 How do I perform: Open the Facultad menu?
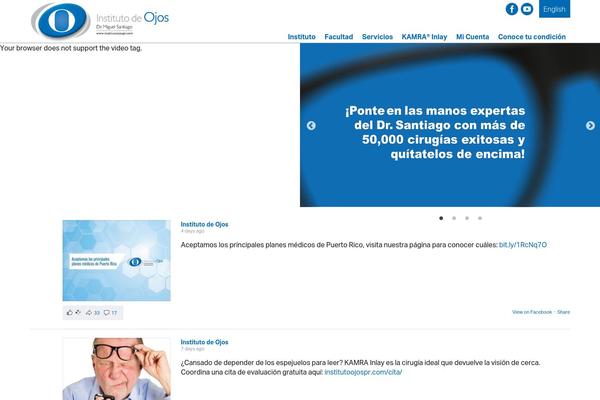[339, 37]
